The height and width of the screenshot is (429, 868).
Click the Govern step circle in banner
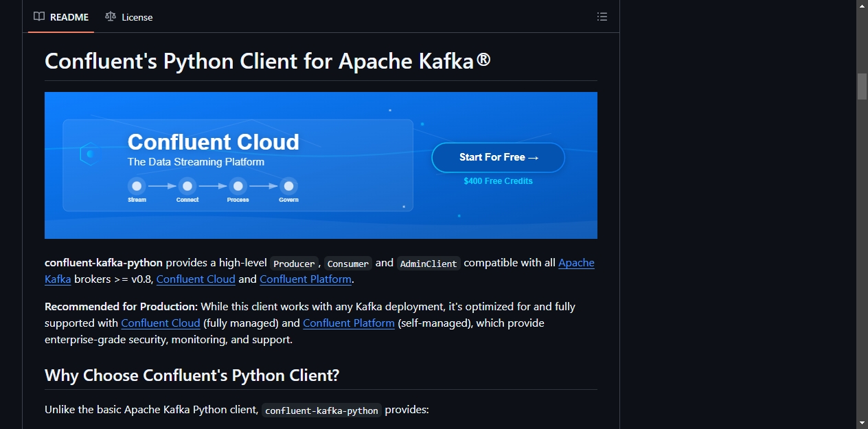(x=288, y=186)
